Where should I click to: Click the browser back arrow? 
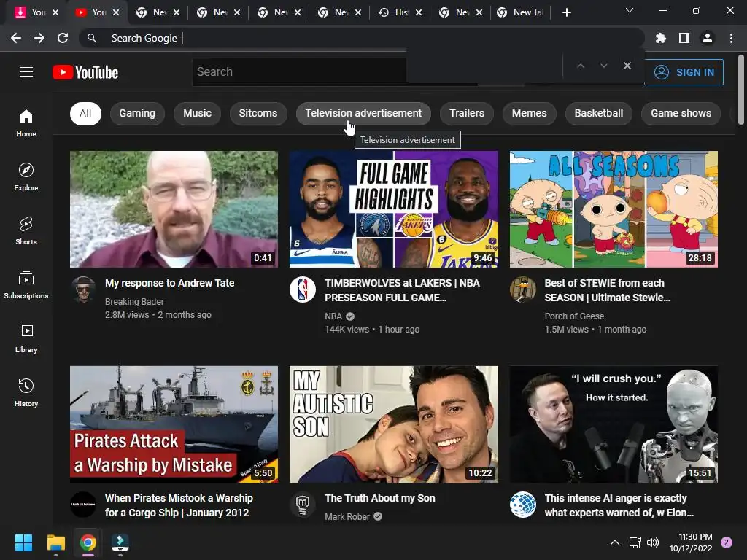16,38
